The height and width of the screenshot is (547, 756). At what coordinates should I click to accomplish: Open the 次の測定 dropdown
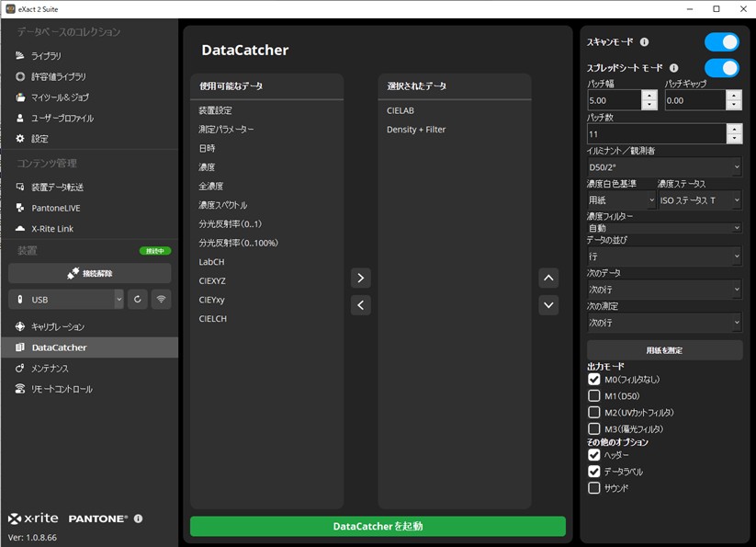pyautogui.click(x=664, y=322)
